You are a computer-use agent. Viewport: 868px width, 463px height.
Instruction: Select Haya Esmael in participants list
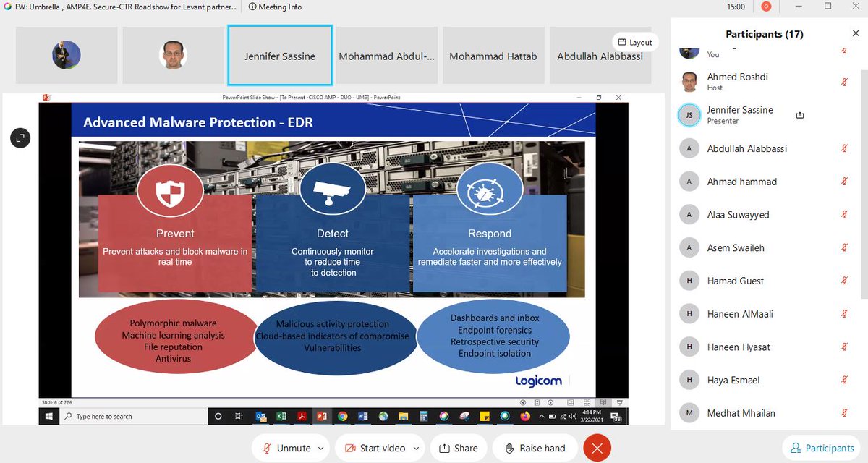[x=765, y=380]
